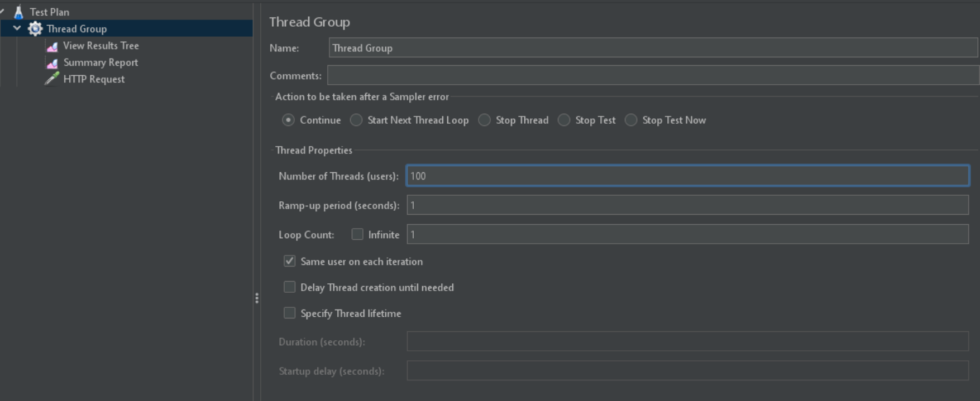Focus the Ramp-up period field

point(687,205)
